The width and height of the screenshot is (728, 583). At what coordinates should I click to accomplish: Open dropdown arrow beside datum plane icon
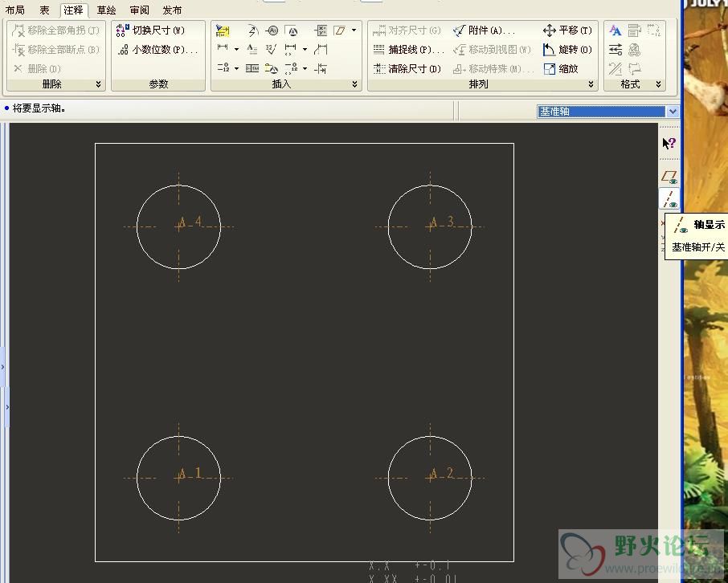click(354, 31)
